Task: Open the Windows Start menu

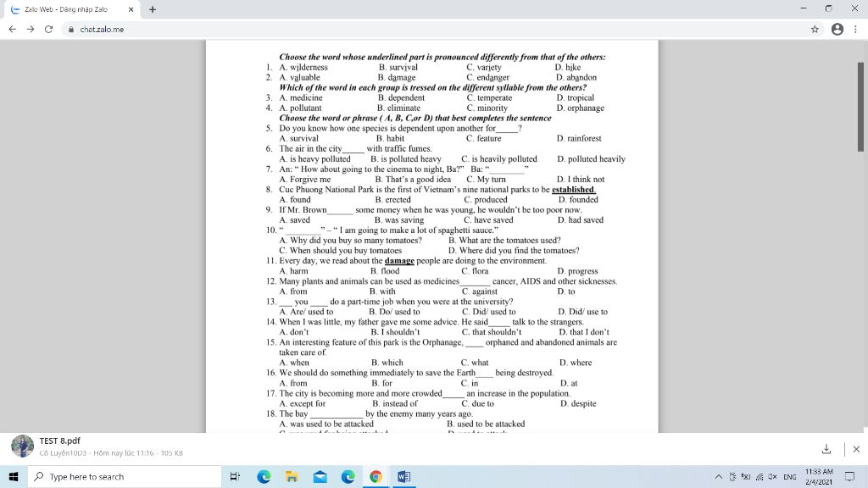Action: 14,476
